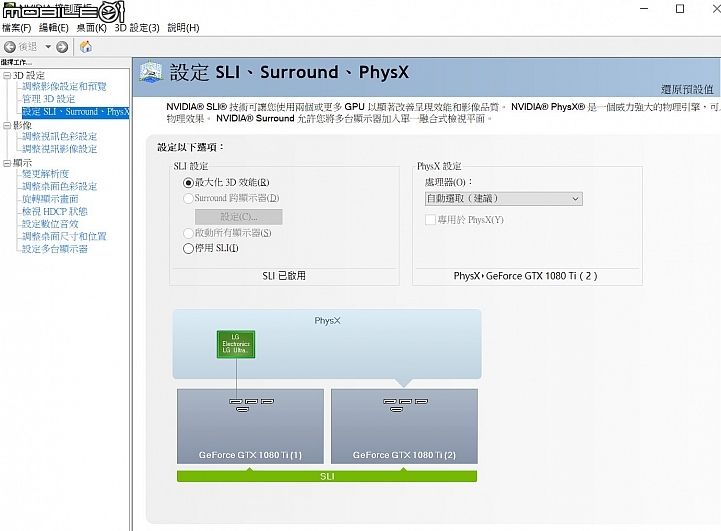Open 調整桌面色彩設定 page
721x531 pixels.
[x=60, y=186]
